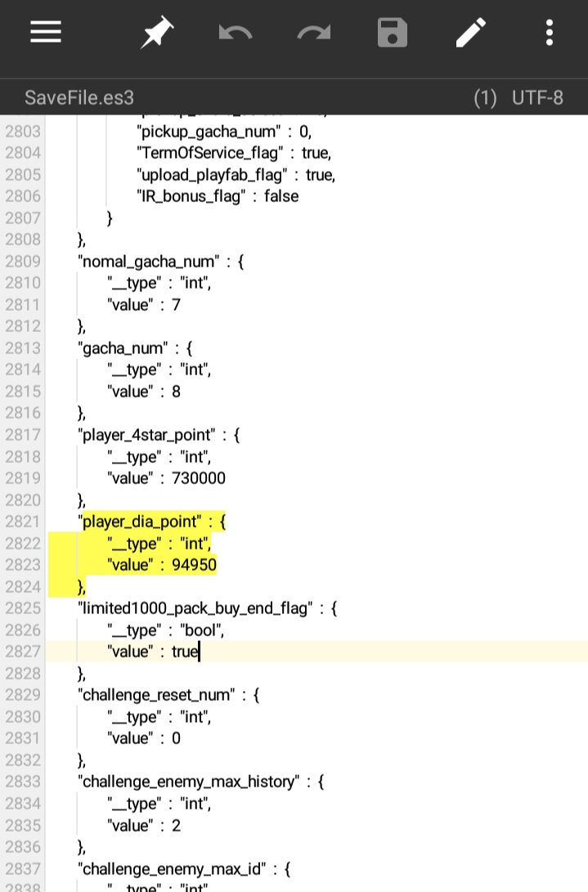588x892 pixels.
Task: Tap the pencil edit mode icon
Action: point(470,33)
